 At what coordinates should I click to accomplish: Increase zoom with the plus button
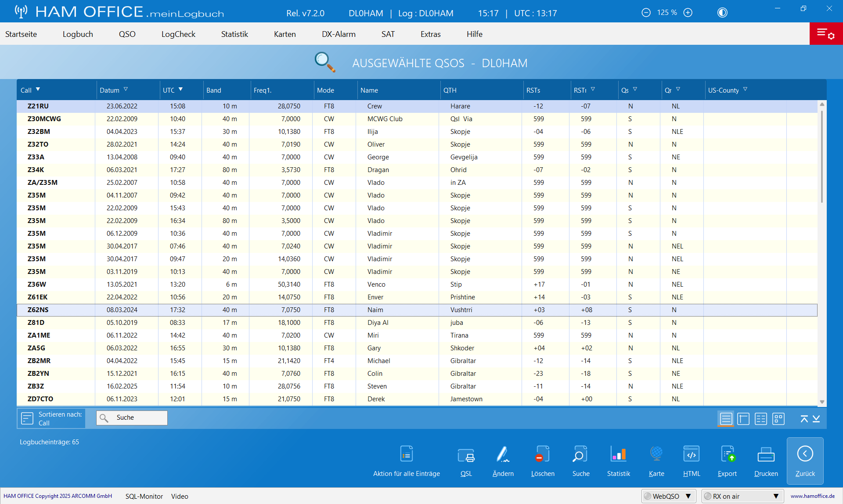point(688,13)
